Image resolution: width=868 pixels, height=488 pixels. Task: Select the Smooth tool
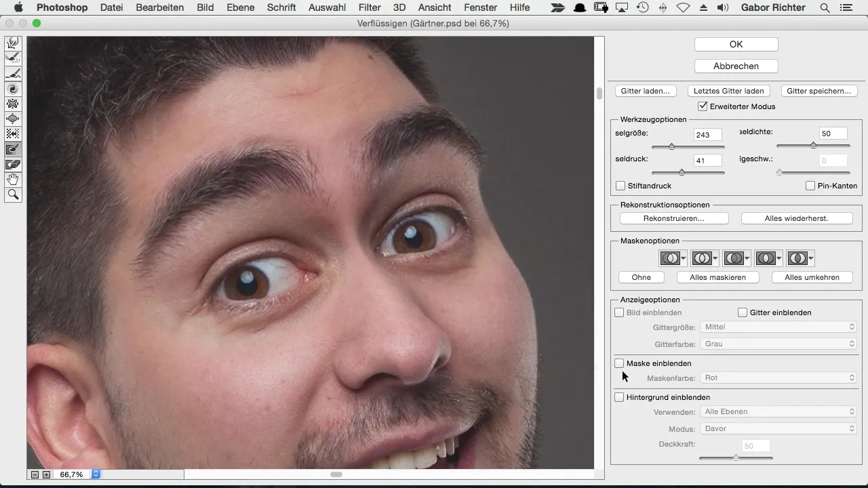[13, 74]
